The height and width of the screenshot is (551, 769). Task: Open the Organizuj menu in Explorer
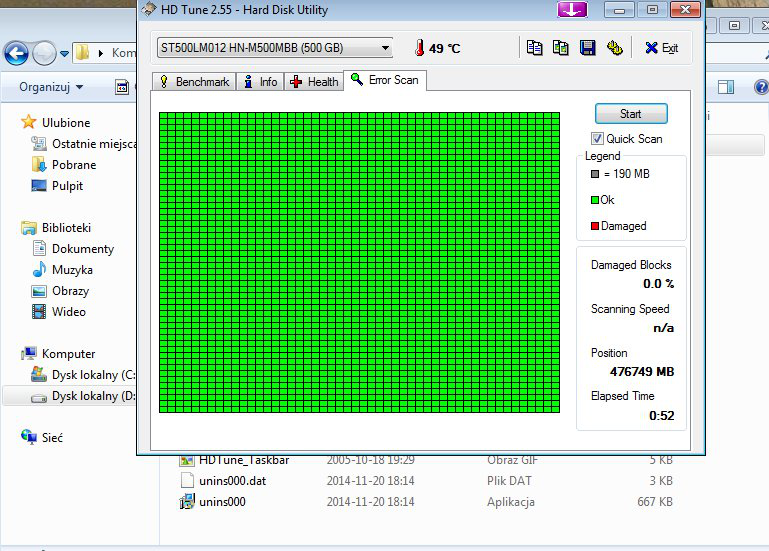point(51,87)
